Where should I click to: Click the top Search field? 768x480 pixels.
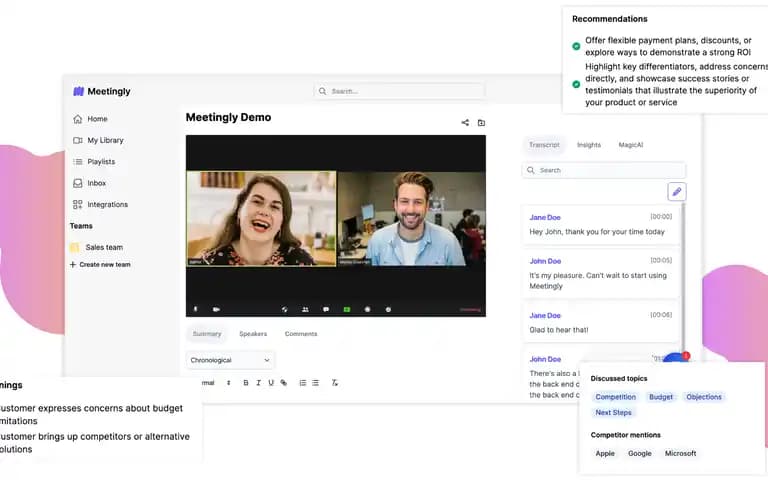point(399,91)
